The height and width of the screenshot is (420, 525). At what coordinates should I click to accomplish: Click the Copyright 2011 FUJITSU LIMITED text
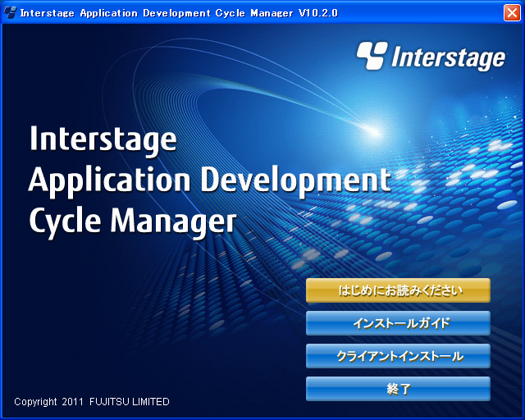[92, 402]
